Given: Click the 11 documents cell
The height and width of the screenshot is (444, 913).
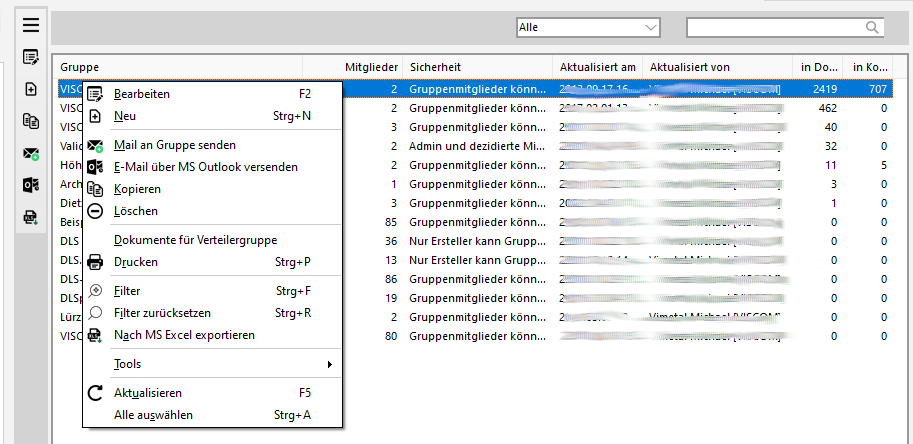Looking at the screenshot, I should tap(831, 165).
